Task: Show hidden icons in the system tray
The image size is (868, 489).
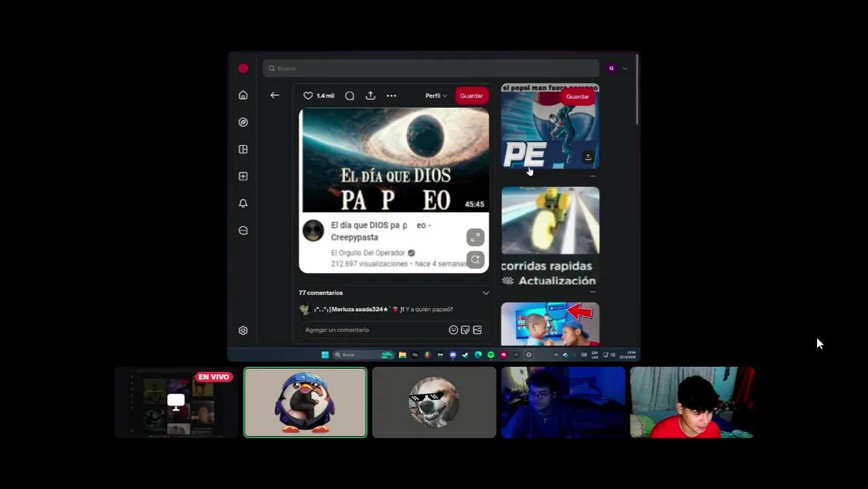Action: point(556,355)
